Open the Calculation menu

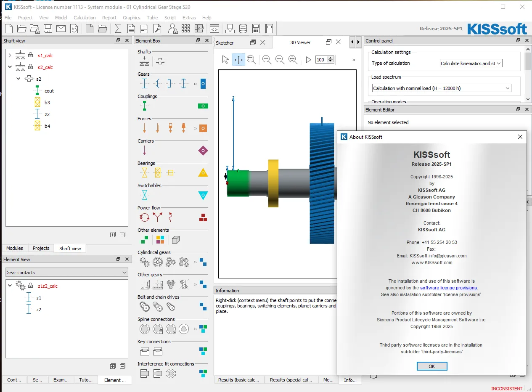click(x=85, y=18)
